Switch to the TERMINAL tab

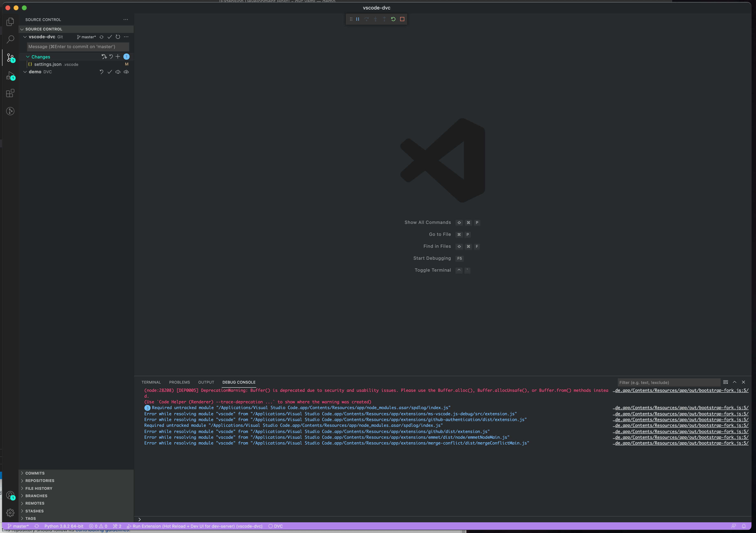[151, 382]
